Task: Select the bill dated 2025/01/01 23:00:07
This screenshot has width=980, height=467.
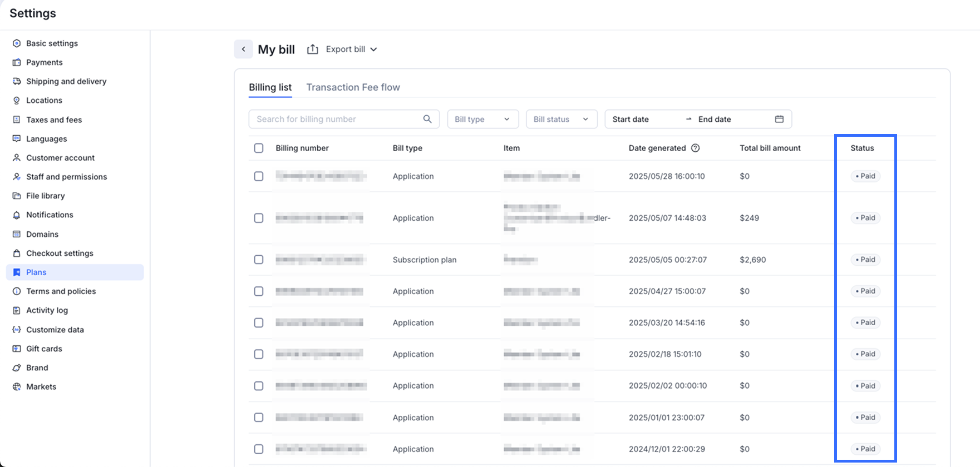Action: pos(259,418)
